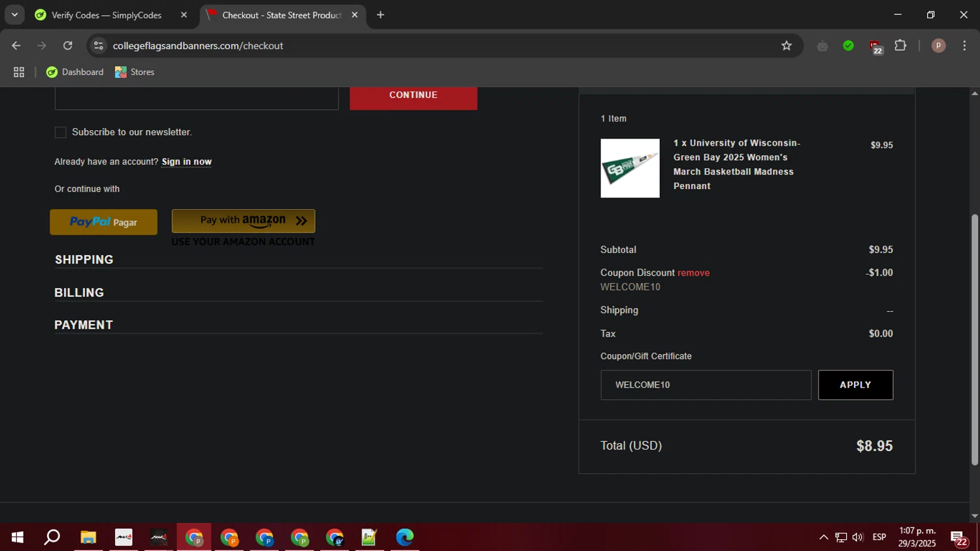Open Microsoft Edge from taskbar
This screenshot has height=551, width=980.
[404, 537]
